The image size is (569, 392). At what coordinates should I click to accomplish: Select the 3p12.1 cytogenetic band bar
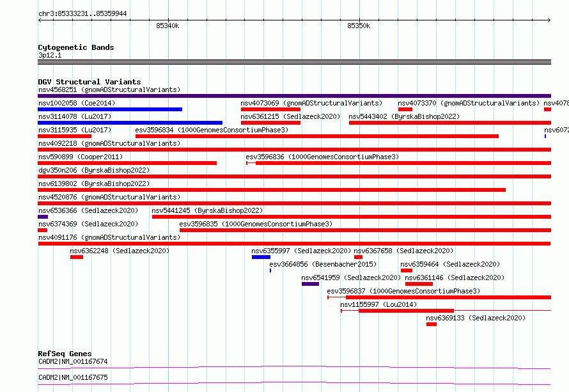point(294,62)
